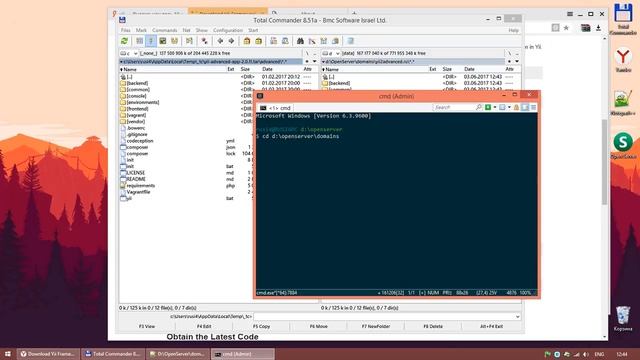This screenshot has width=640, height=360.
Task: Click the F5 Copy button
Action: point(261,327)
